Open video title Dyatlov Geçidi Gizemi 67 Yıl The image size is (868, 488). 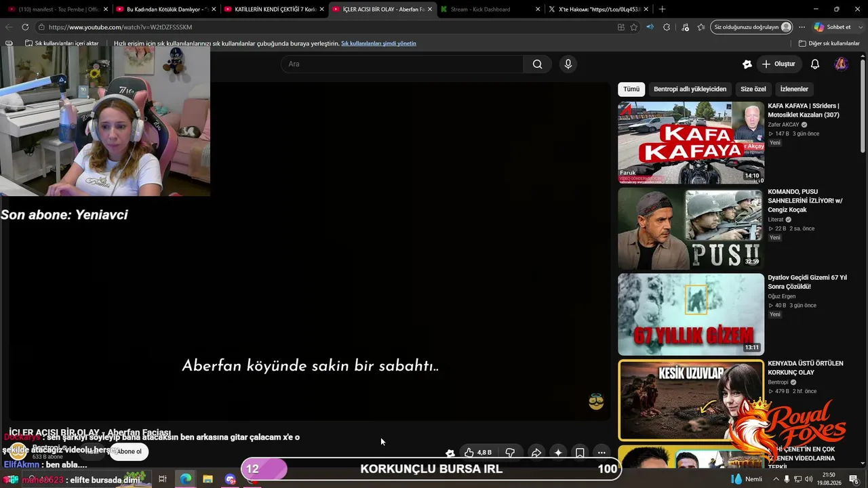click(x=807, y=282)
